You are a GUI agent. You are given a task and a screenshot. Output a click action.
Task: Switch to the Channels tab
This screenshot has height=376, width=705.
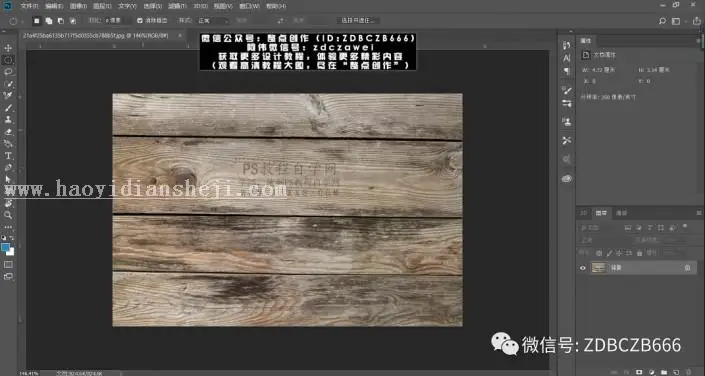point(622,213)
